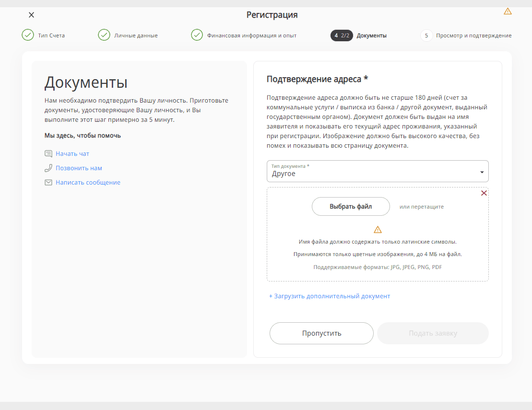
Task: Go to Финансовая информация и опыт step
Action: (x=252, y=35)
